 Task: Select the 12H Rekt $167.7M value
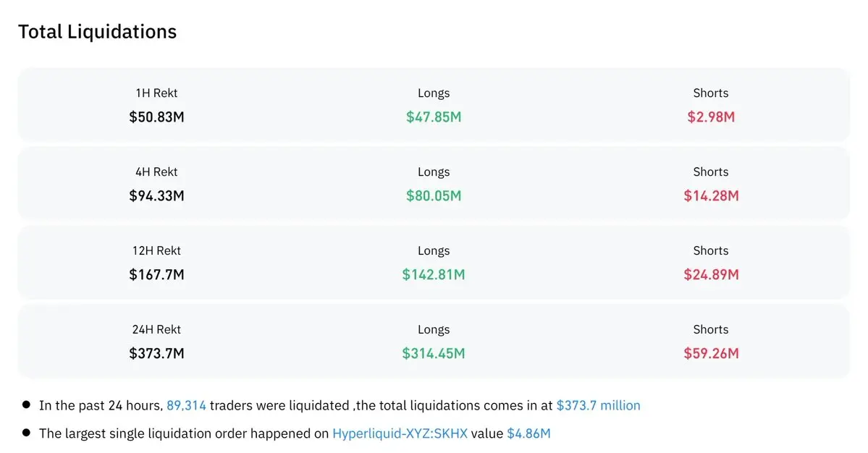[x=156, y=275]
